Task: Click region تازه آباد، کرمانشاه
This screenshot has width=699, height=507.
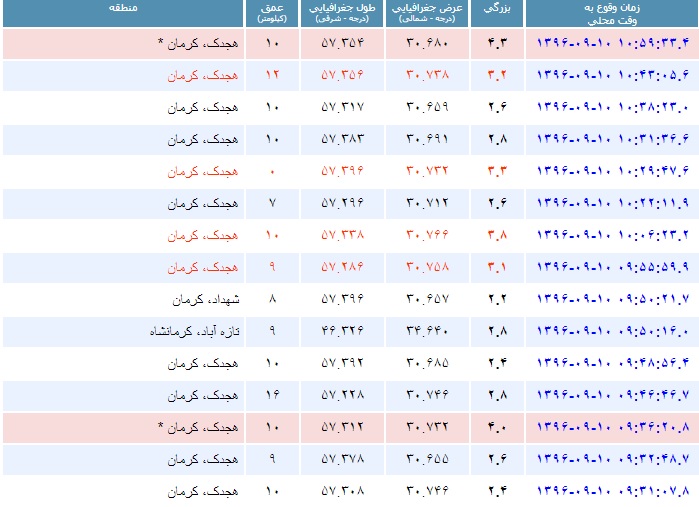Action: tap(194, 331)
